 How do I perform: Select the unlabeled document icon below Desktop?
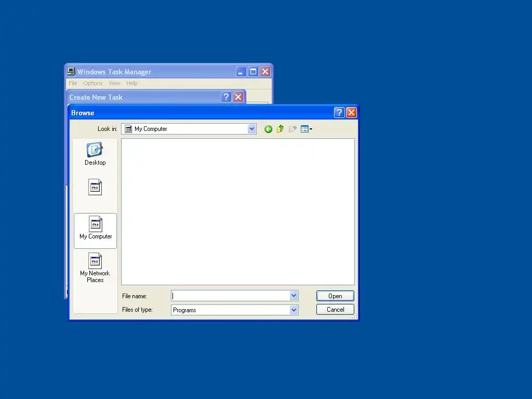[95, 187]
